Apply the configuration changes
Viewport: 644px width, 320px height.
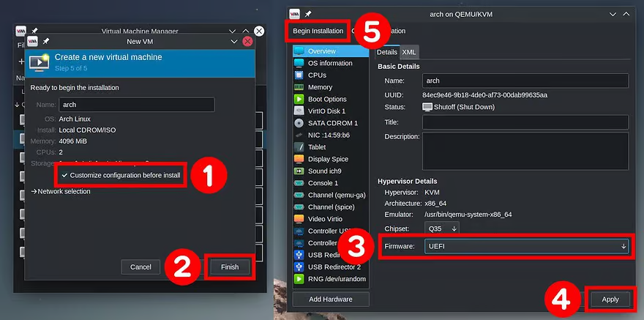[x=610, y=299]
